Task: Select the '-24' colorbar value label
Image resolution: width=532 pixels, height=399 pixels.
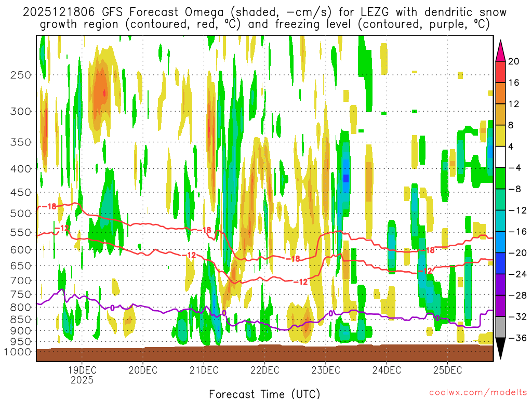Action: (x=517, y=274)
